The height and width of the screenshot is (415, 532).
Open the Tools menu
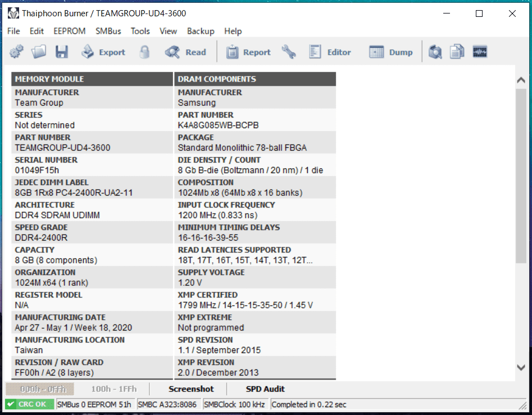coord(140,31)
